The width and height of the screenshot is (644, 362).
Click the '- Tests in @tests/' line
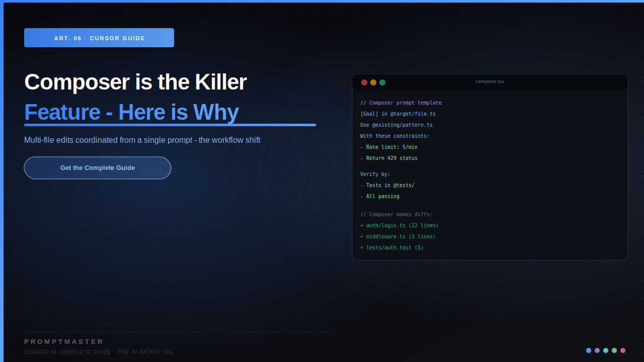(387, 186)
